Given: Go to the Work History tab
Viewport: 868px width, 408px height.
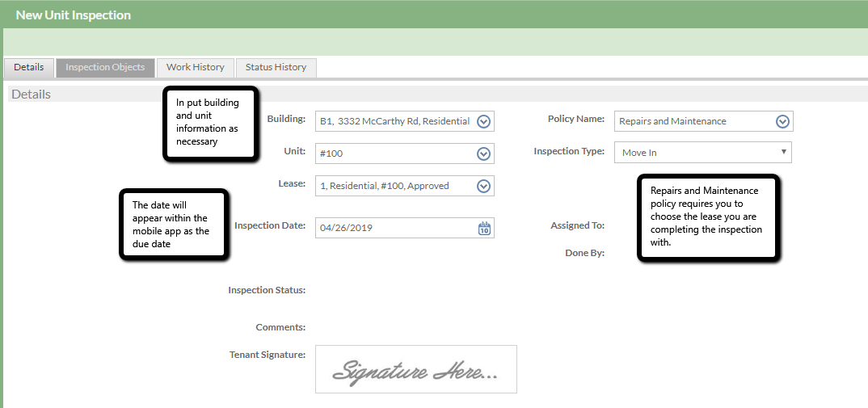Looking at the screenshot, I should click(196, 68).
